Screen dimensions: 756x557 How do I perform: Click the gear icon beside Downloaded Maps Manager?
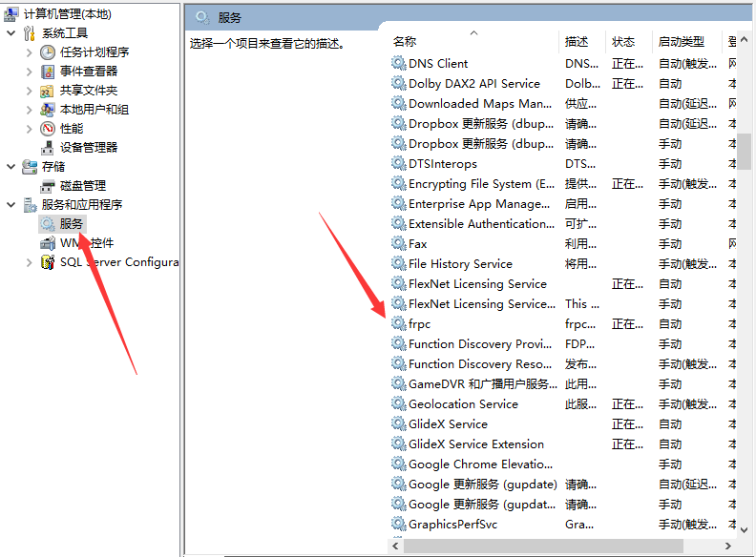click(x=398, y=103)
